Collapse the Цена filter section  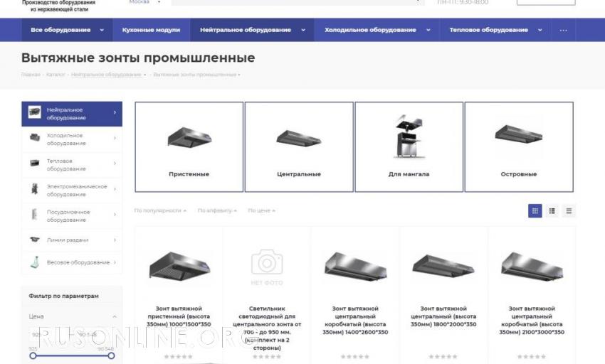point(114,316)
